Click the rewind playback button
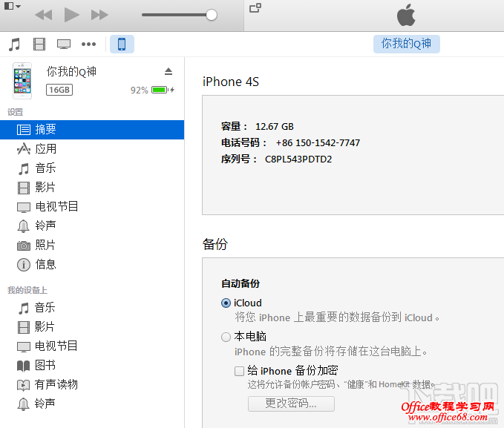This screenshot has width=504, height=428. coord(44,15)
